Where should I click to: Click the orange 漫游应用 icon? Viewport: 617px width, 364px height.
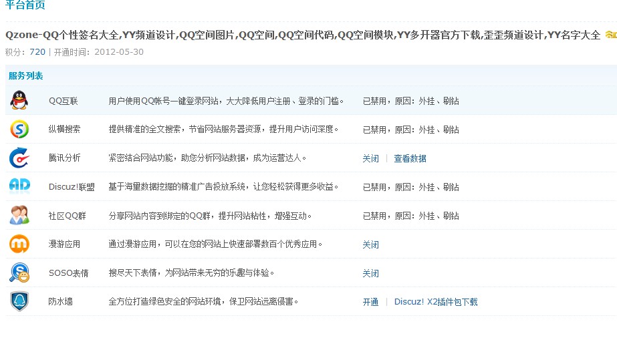[19, 244]
